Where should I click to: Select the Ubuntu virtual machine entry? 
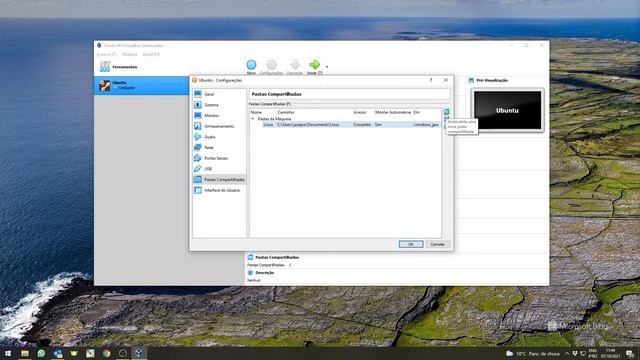pyautogui.click(x=141, y=85)
